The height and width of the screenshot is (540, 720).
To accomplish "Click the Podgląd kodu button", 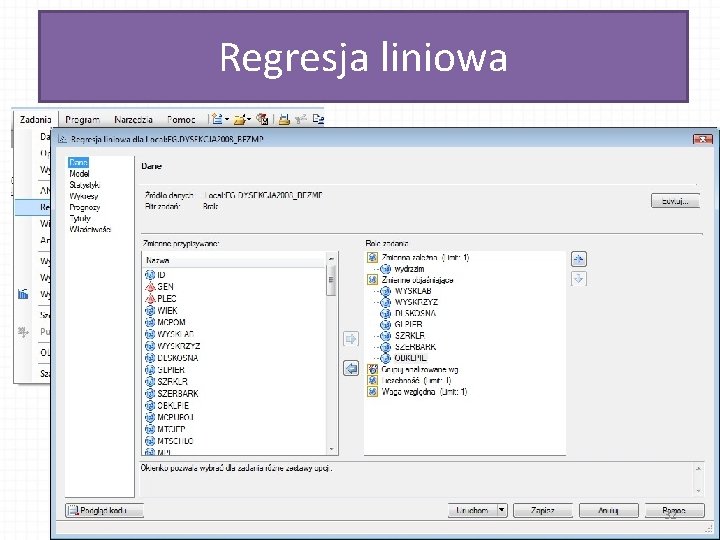I will coord(104,510).
